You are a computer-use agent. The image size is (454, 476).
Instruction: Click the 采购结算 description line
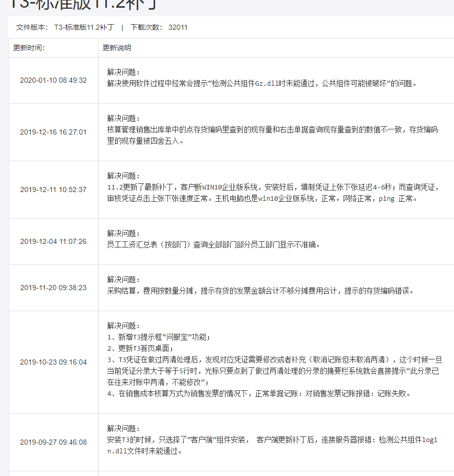tap(260, 291)
